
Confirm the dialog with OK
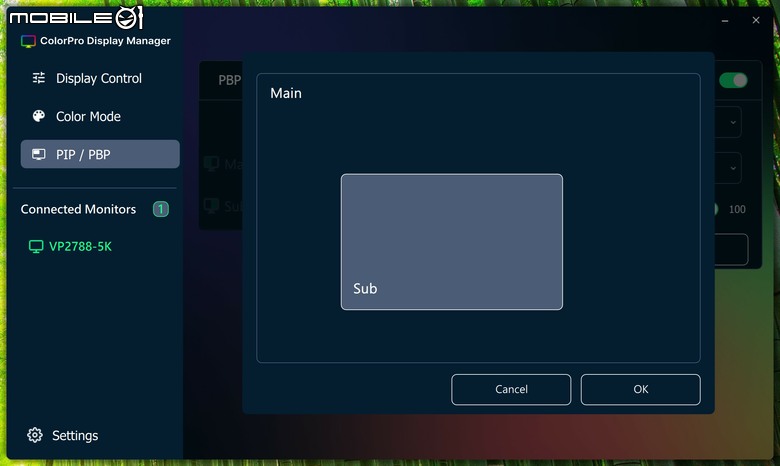pos(640,389)
